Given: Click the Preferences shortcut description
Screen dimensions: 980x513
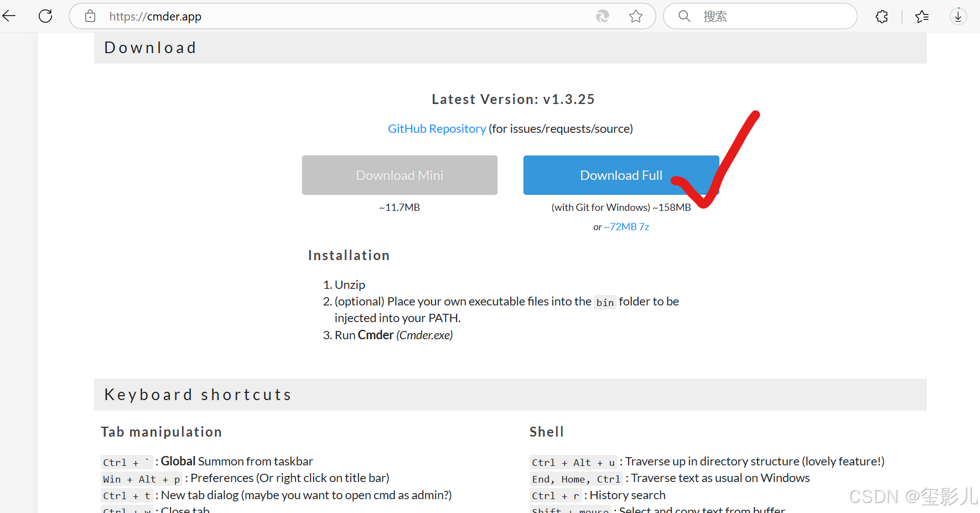Looking at the screenshot, I should point(290,478).
